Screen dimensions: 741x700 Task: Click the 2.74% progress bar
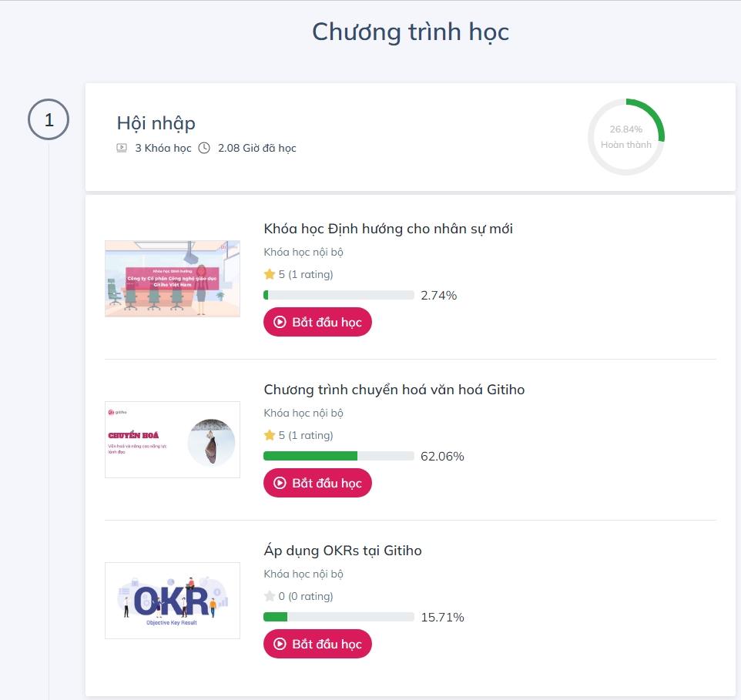pos(339,295)
